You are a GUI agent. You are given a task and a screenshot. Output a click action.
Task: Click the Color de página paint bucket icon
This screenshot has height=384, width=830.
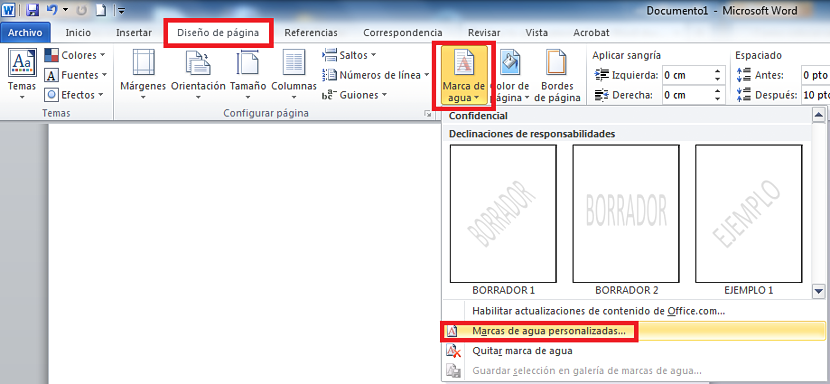510,62
